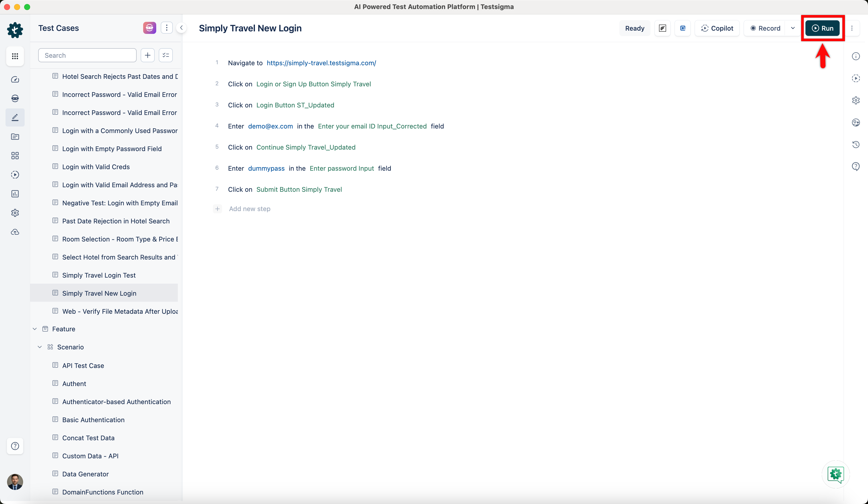Open DomainFunctions Function test case
868x504 pixels.
[x=103, y=492]
